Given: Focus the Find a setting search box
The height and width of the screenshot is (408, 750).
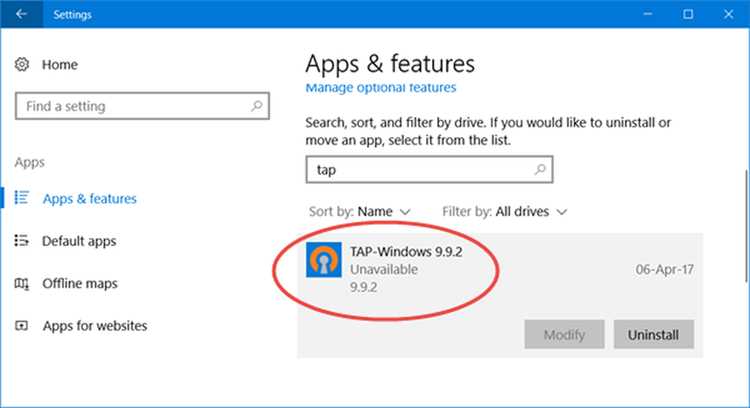Looking at the screenshot, I should [x=142, y=106].
